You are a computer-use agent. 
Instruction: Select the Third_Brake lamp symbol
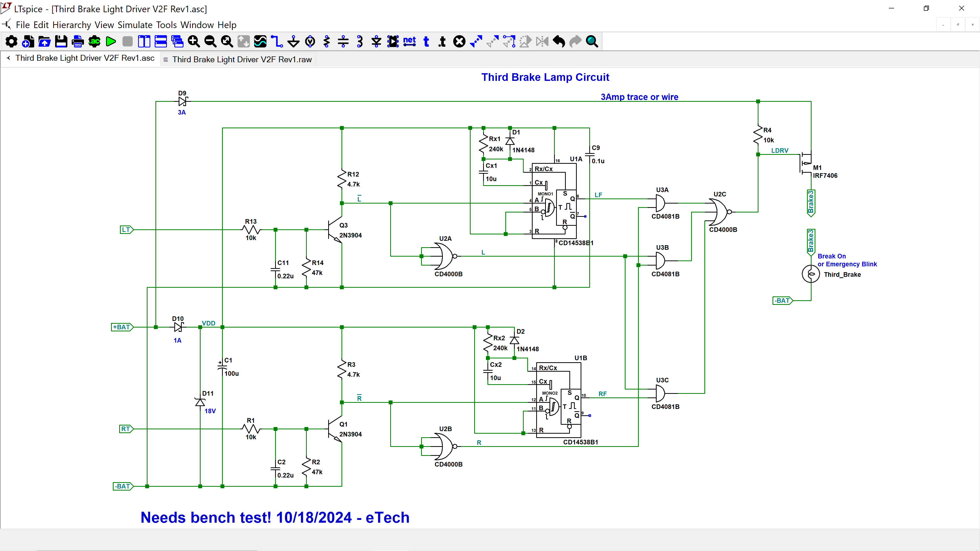pos(811,274)
